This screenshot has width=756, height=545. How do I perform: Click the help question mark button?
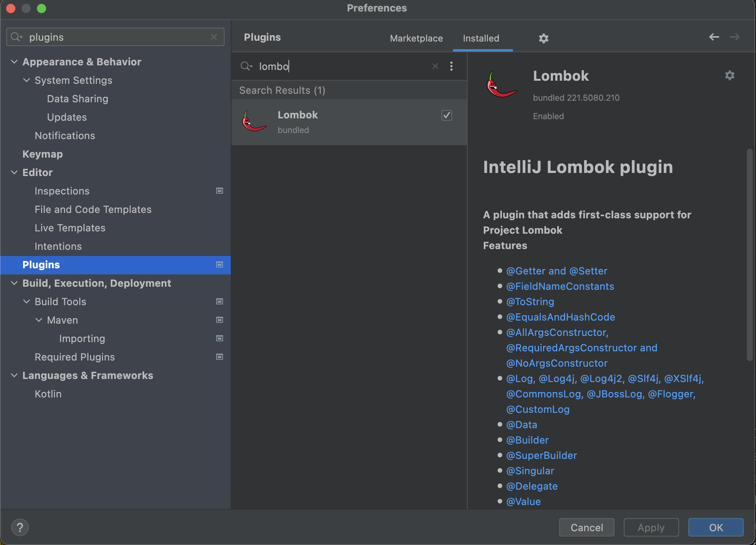point(20,527)
